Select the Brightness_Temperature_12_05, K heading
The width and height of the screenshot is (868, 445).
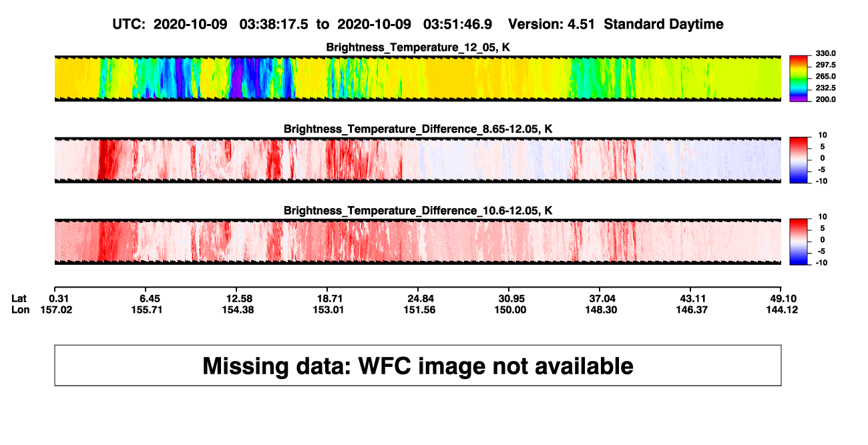click(418, 47)
